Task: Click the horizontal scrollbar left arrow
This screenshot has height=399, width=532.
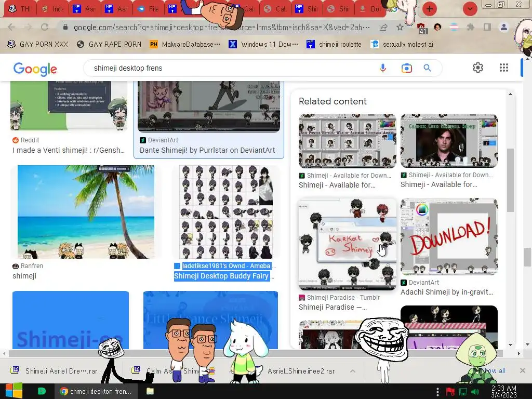Action: click(x=4, y=353)
